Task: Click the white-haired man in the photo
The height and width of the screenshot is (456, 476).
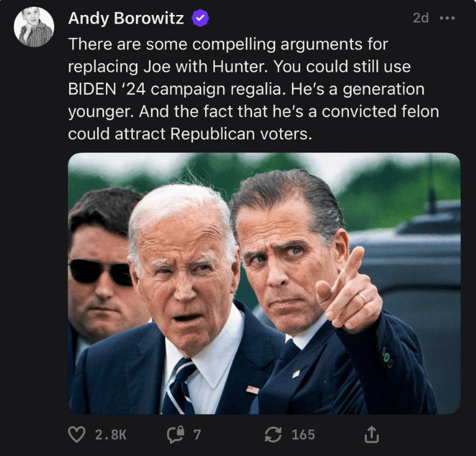Action: (183, 271)
